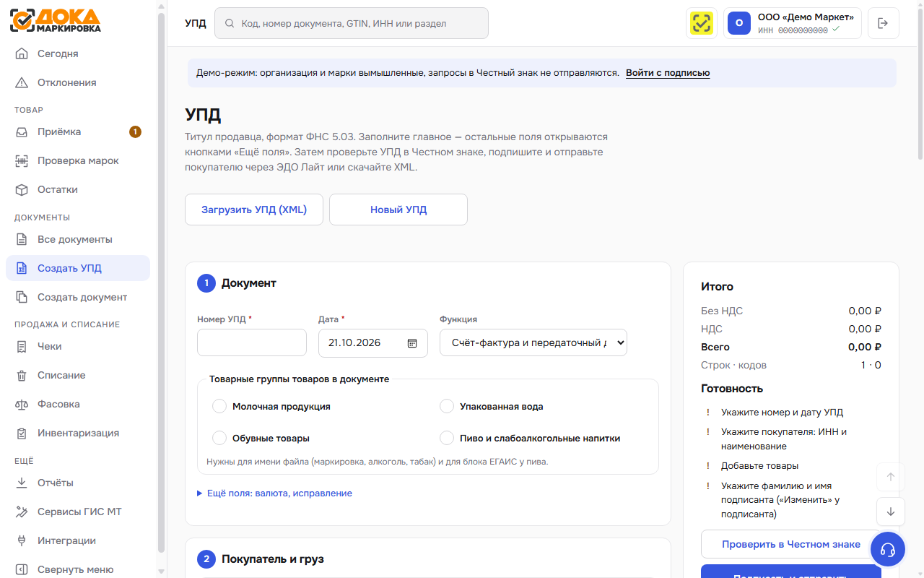Screen dimensions: 924x578
Task: Click the Чеки receipt icon
Action: pyautogui.click(x=22, y=346)
